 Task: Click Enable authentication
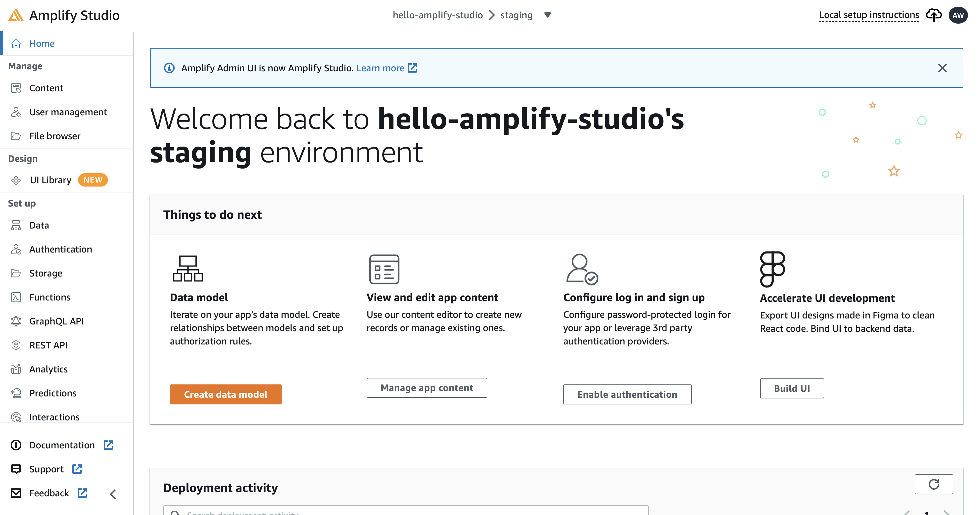[x=627, y=394]
